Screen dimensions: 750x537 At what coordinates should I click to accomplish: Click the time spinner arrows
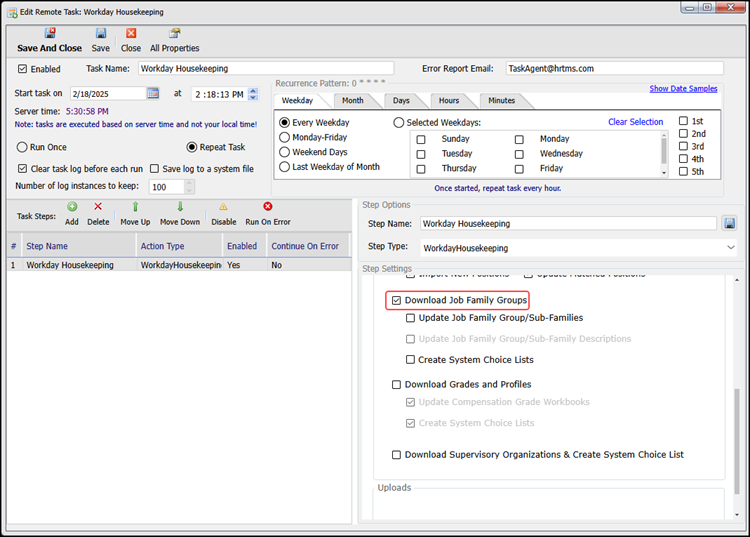click(254, 94)
